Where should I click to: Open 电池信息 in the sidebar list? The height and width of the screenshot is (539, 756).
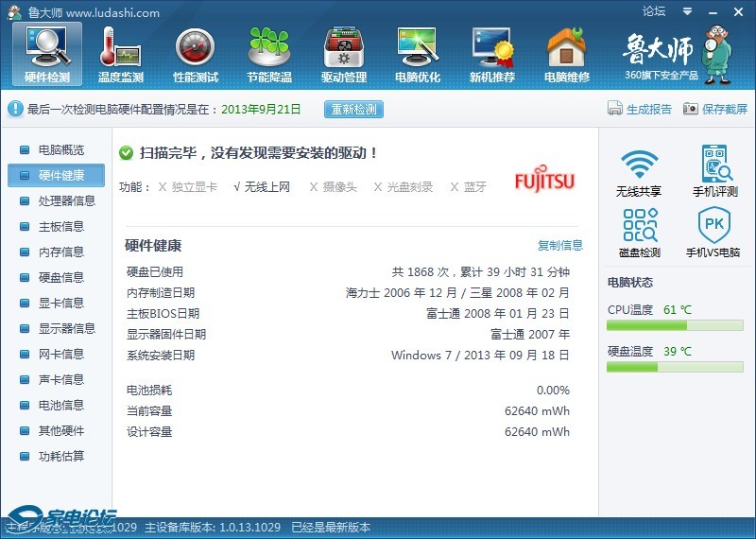pyautogui.click(x=60, y=405)
